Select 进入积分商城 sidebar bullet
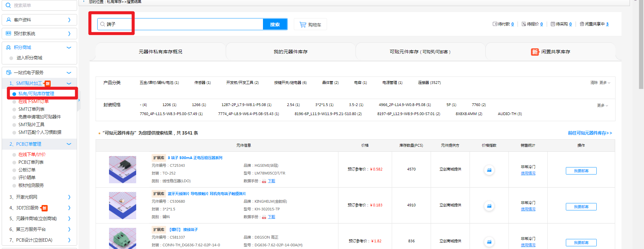Image resolution: width=644 pixels, height=249 pixels. click(x=11, y=58)
